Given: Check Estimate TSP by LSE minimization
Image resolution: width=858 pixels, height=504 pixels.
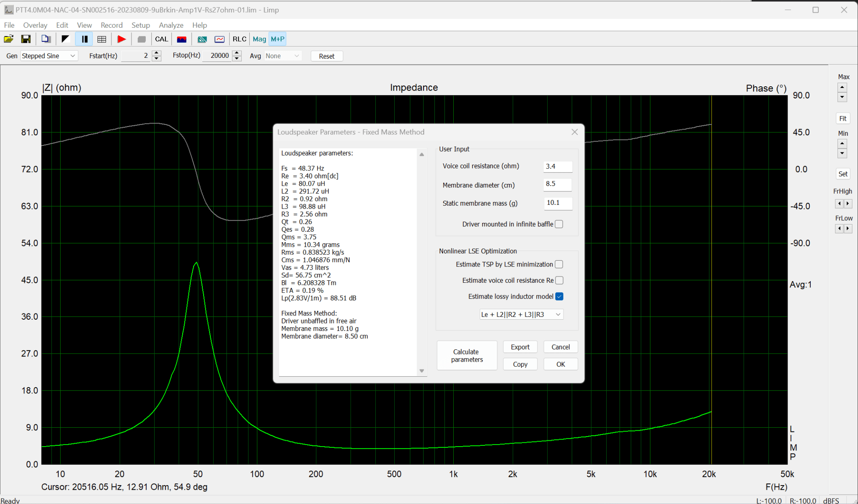Looking at the screenshot, I should click(x=559, y=264).
